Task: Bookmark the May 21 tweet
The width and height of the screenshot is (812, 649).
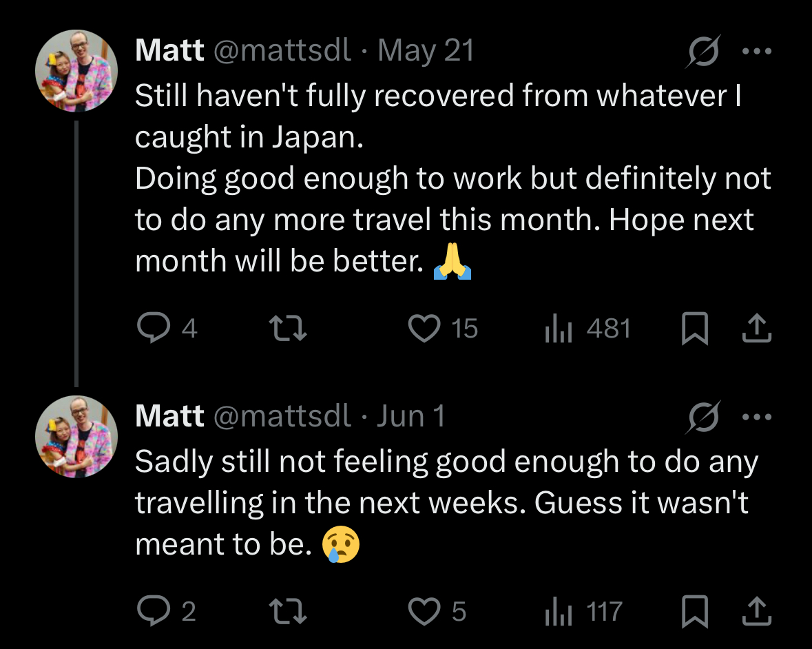Action: point(694,329)
